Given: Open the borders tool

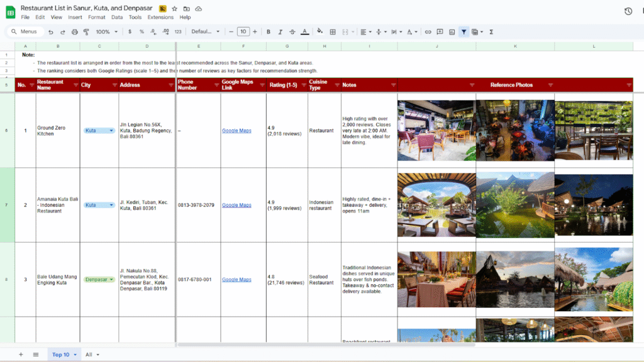Looking at the screenshot, I should 333,31.
